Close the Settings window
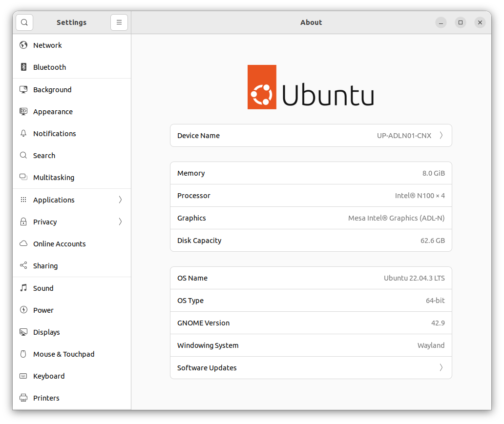Image resolution: width=504 pixels, height=424 pixels. tap(480, 22)
